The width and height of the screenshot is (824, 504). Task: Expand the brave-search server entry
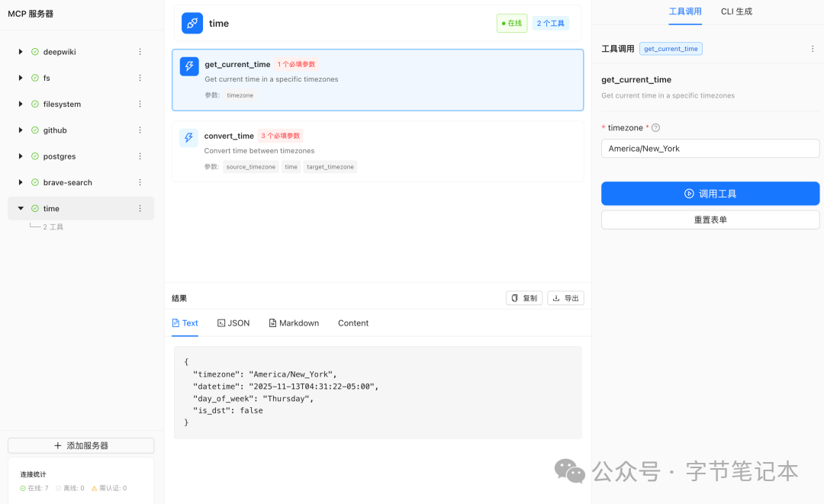coord(21,182)
